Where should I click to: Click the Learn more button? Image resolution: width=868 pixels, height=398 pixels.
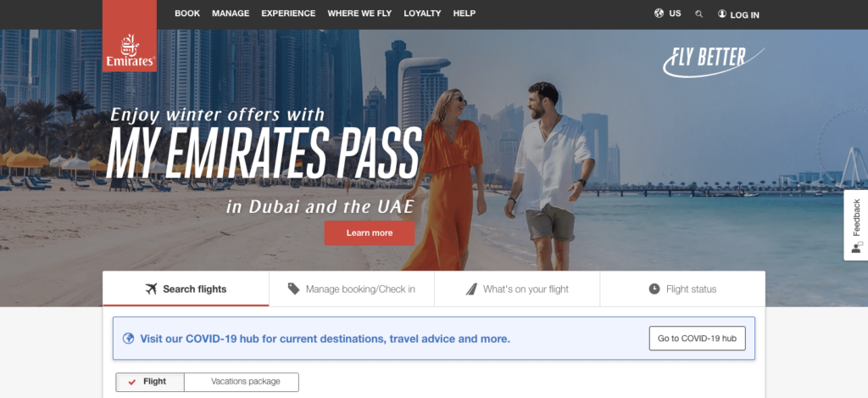click(370, 233)
